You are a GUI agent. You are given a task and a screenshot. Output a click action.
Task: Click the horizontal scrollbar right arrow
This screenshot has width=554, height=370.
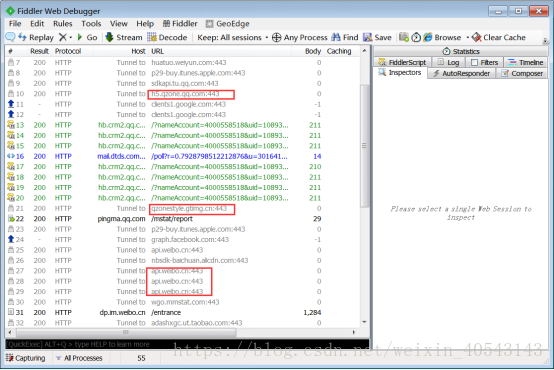(354, 332)
